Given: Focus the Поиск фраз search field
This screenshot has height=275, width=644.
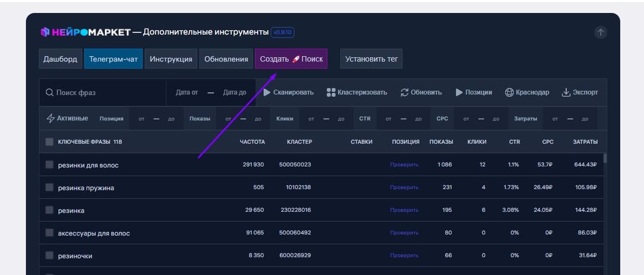Looking at the screenshot, I should click(x=103, y=92).
